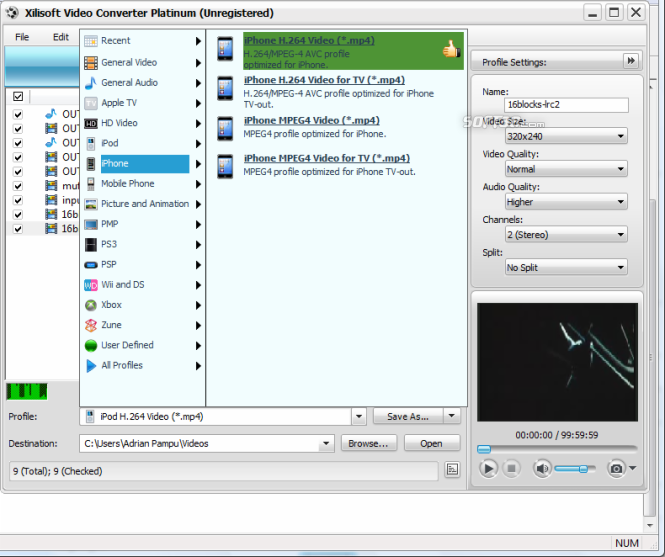
Task: Uncheck the first OUT audio file checkbox
Action: [x=18, y=115]
